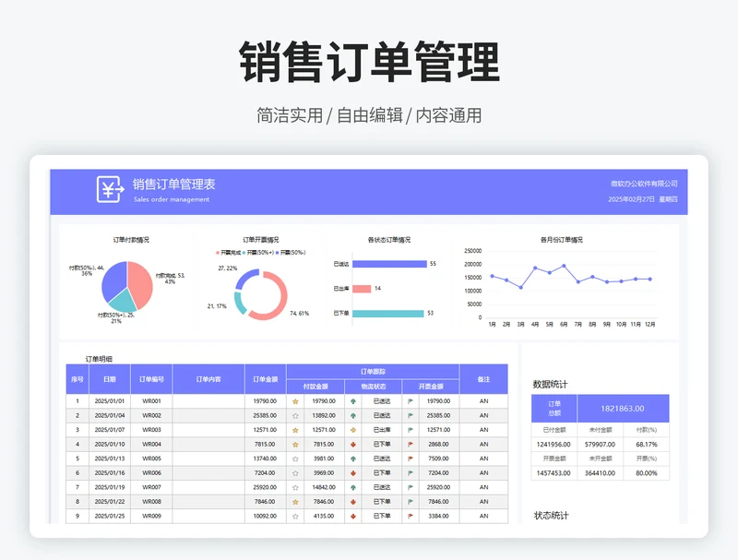Click the pink 已出库 bar labeled 14

[362, 289]
